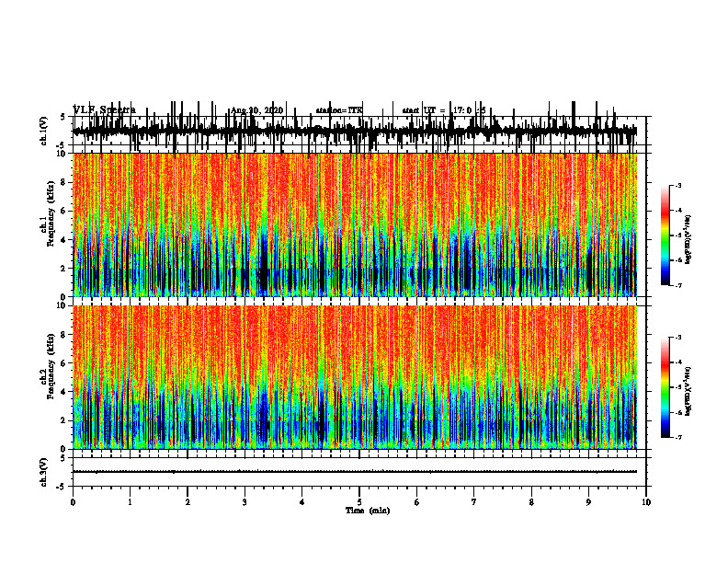Click the "Time (min)" x-axis label

[368, 511]
